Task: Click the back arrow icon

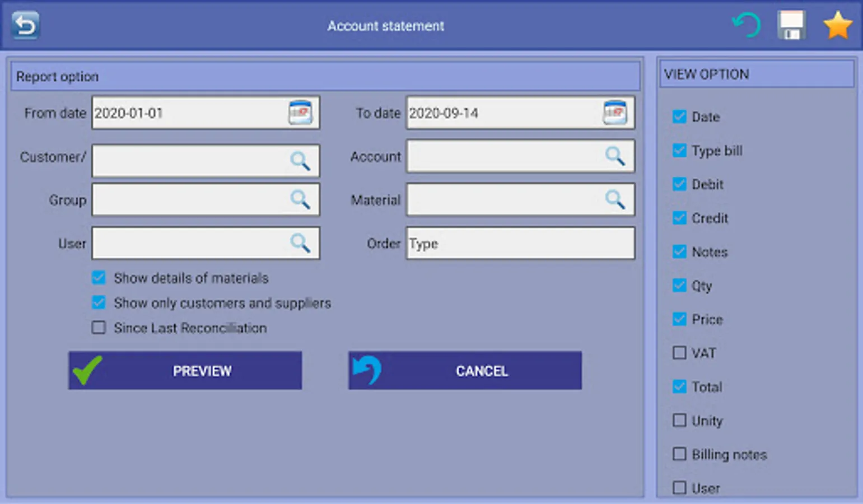Action: (25, 25)
